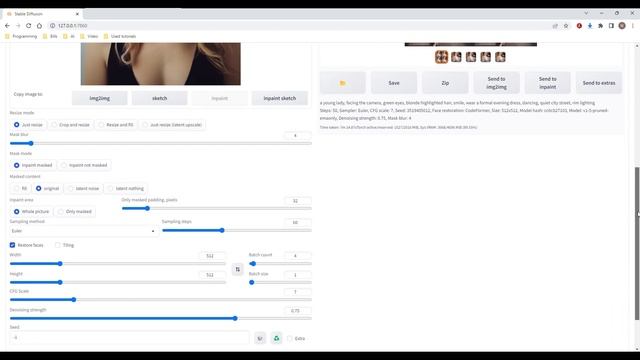Click the browser forward arrow
This screenshot has width=640, height=360.
pos(18,25)
